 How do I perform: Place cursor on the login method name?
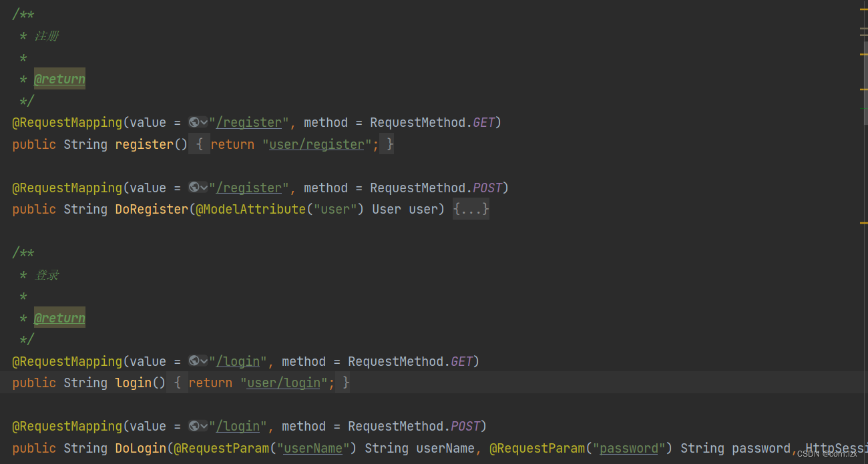coord(134,383)
